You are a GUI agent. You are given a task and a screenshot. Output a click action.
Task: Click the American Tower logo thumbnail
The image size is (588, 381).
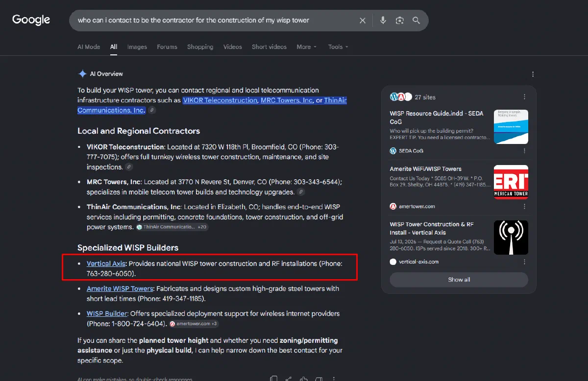coord(511,182)
